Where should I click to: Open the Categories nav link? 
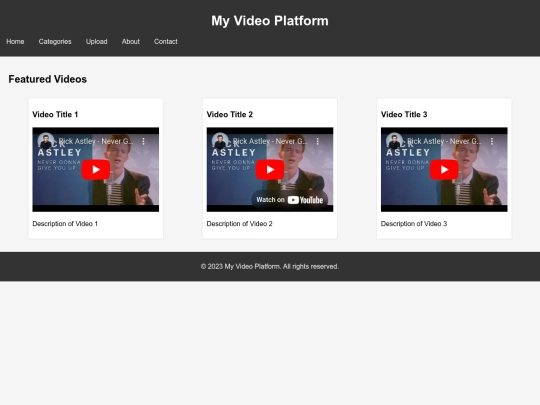(55, 42)
